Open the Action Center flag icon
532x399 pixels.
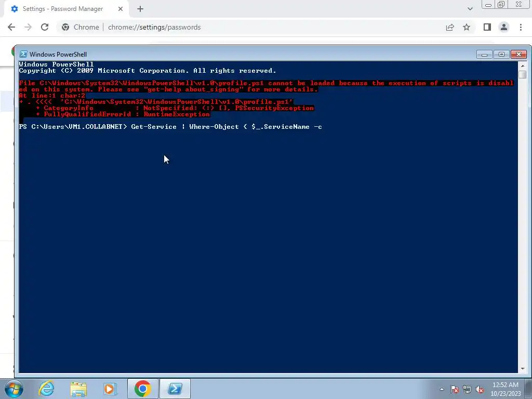455,389
